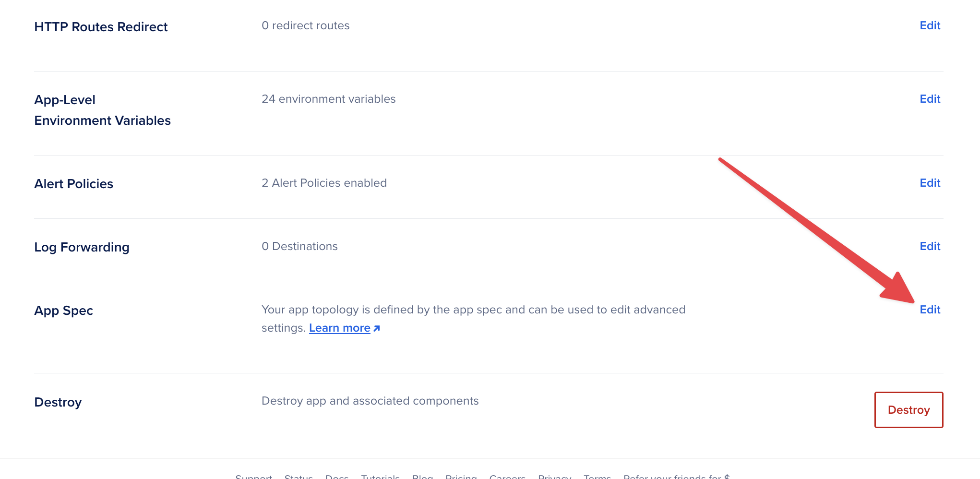Open the Terms footer link

597,476
